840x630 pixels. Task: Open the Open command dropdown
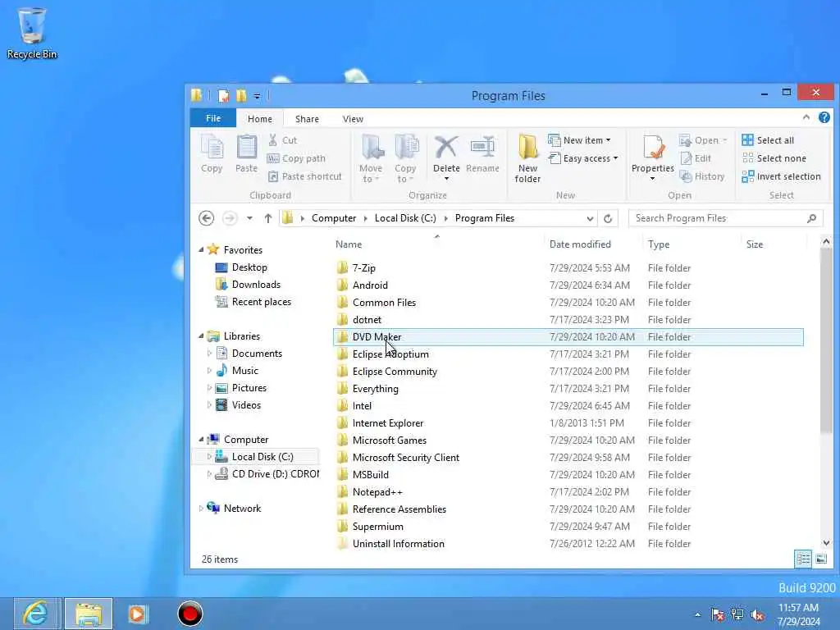point(703,140)
